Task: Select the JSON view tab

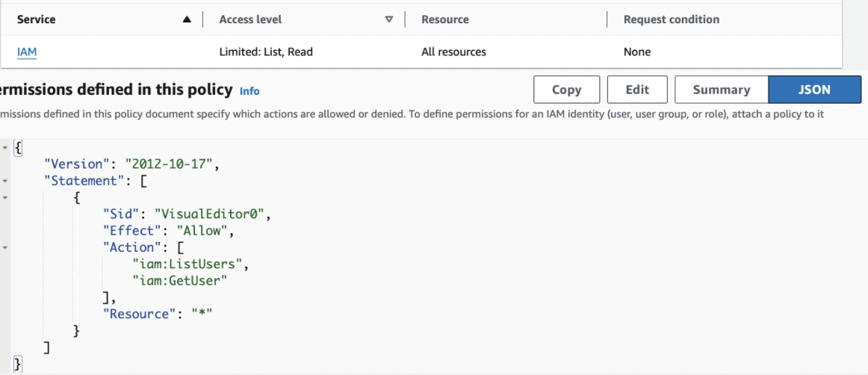Action: point(813,90)
